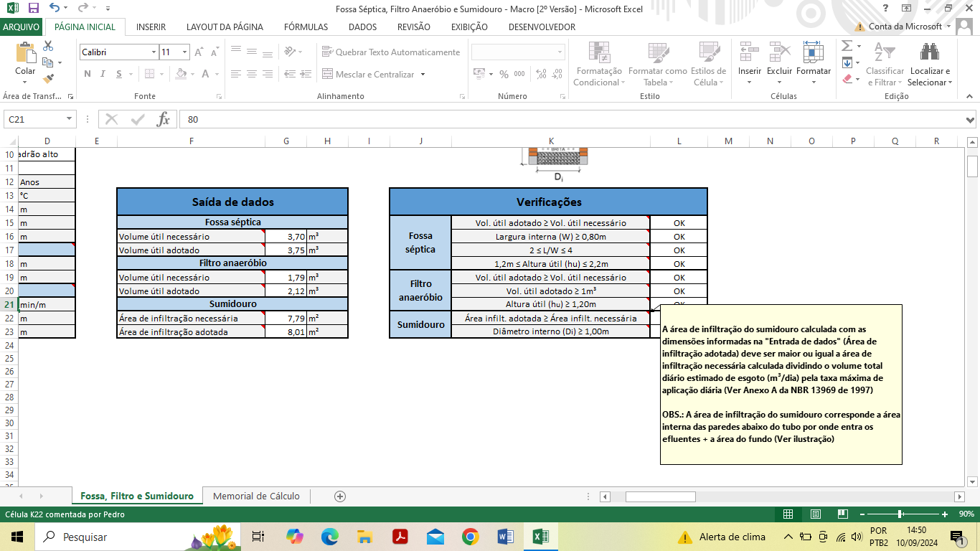Click the zoom slider in status bar
980x551 pixels.
click(x=900, y=514)
